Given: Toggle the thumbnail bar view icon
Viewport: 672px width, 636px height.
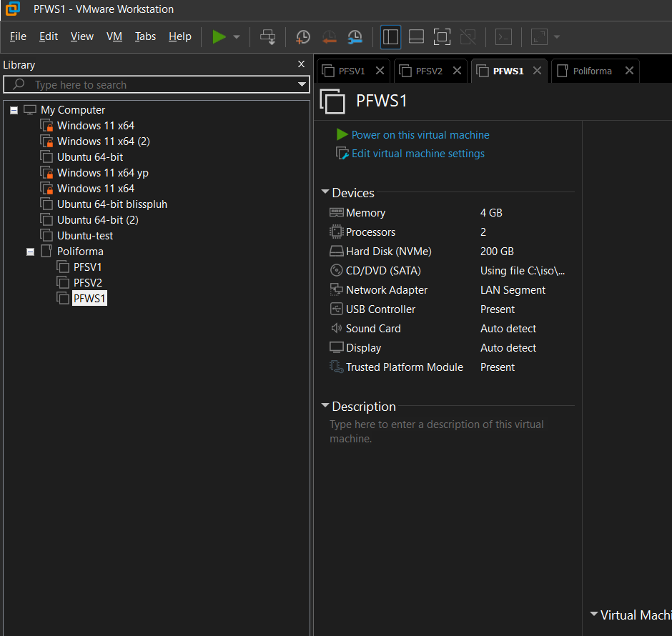Looking at the screenshot, I should coord(417,36).
